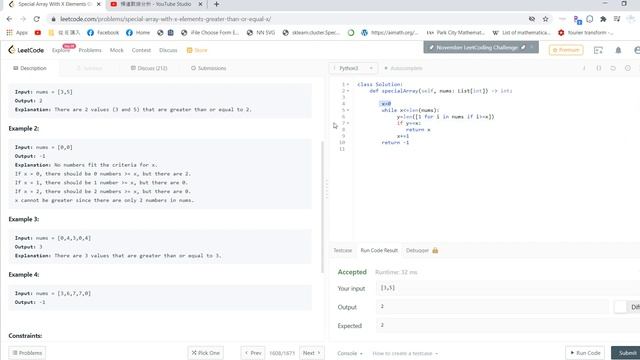The height and width of the screenshot is (360, 640).
Task: Click the Run Code button
Action: (x=585, y=353)
